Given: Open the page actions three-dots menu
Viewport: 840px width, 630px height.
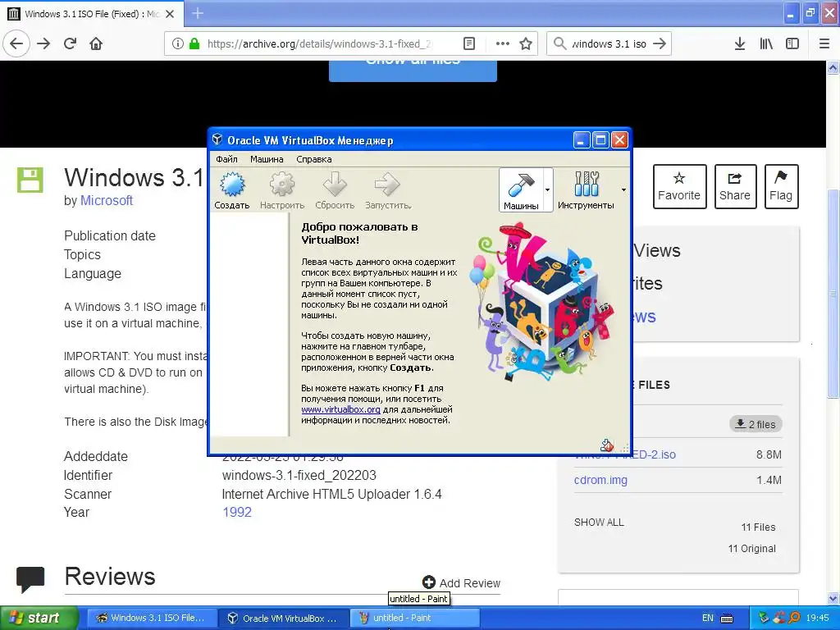Looking at the screenshot, I should (503, 43).
